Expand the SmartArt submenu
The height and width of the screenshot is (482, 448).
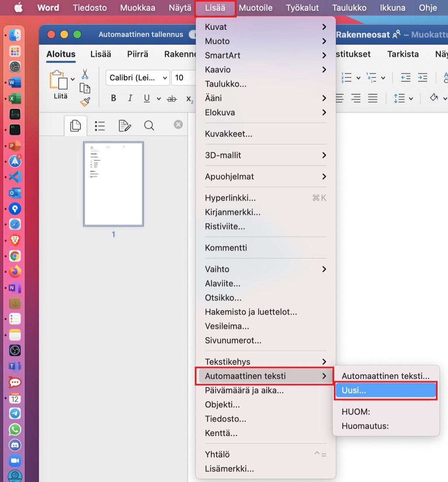[266, 56]
